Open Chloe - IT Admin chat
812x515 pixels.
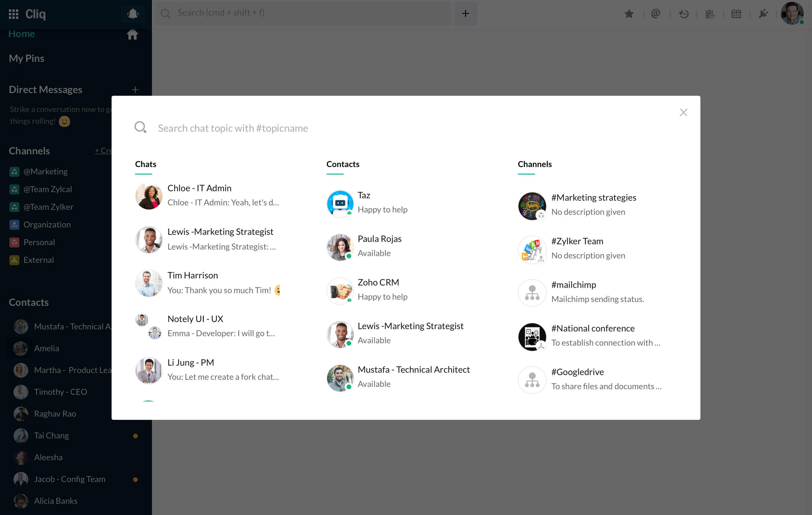[x=207, y=195]
